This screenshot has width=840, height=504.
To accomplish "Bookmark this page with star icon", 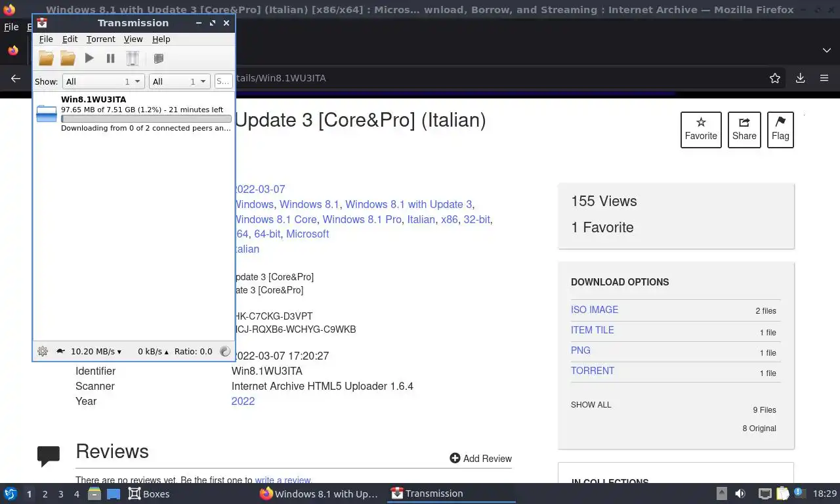I will [775, 78].
